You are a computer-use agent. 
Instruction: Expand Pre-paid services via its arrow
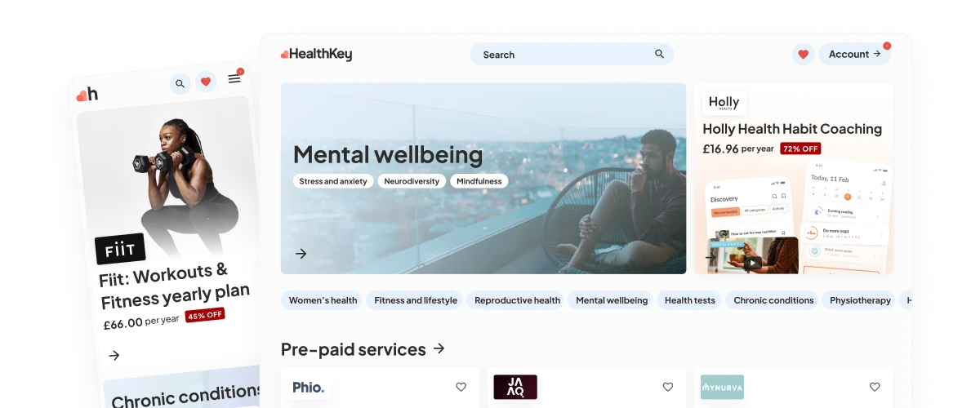[439, 348]
